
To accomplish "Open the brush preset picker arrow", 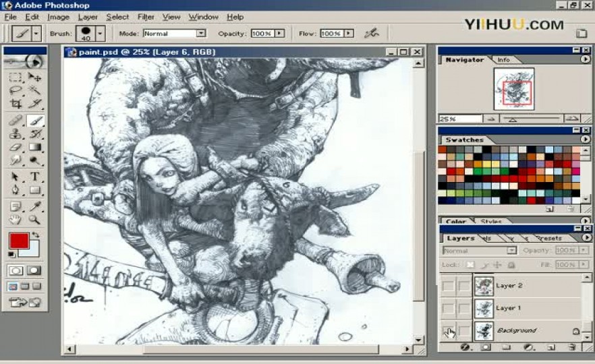I will pos(100,34).
